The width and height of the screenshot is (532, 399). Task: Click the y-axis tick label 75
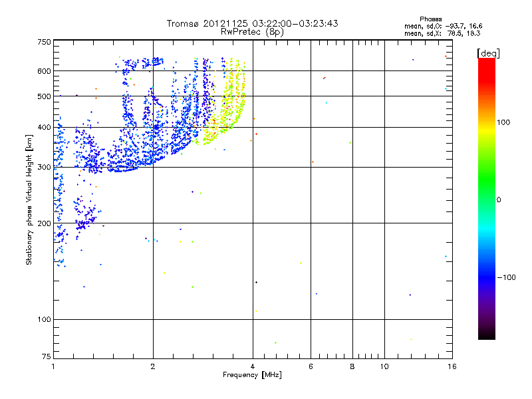(47, 356)
